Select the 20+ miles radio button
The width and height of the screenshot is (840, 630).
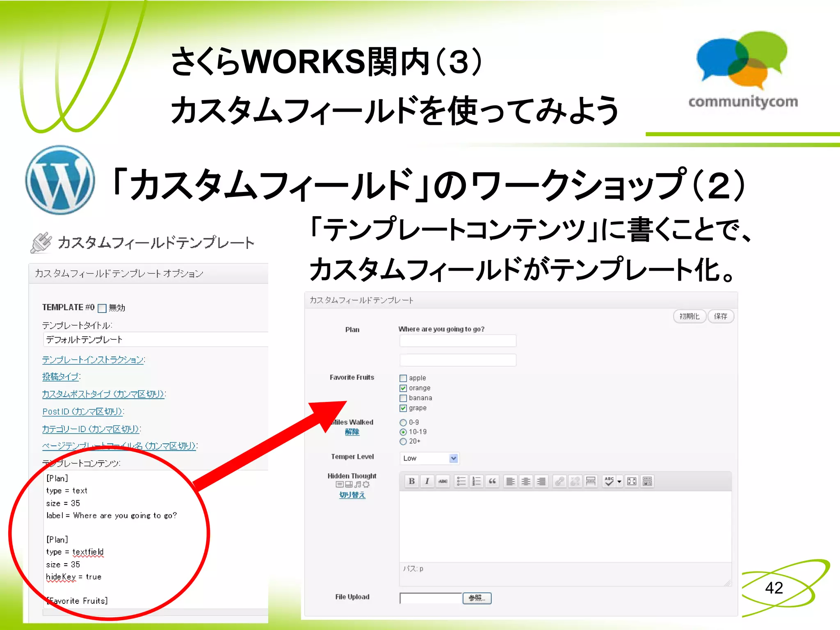pos(403,441)
